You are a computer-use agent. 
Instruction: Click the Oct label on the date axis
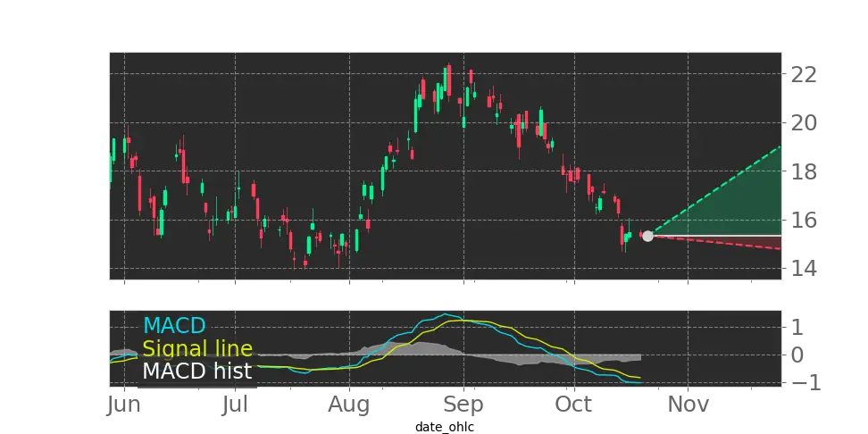[x=574, y=405]
